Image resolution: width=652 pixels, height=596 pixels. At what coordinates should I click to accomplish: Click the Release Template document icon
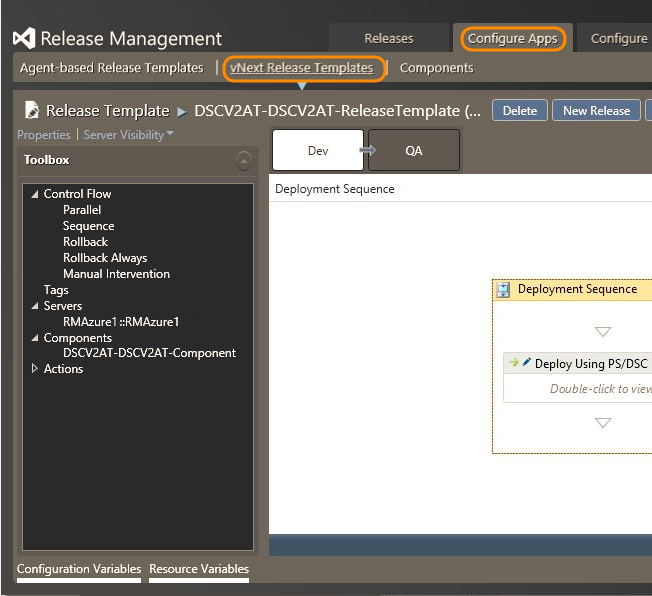[x=32, y=110]
